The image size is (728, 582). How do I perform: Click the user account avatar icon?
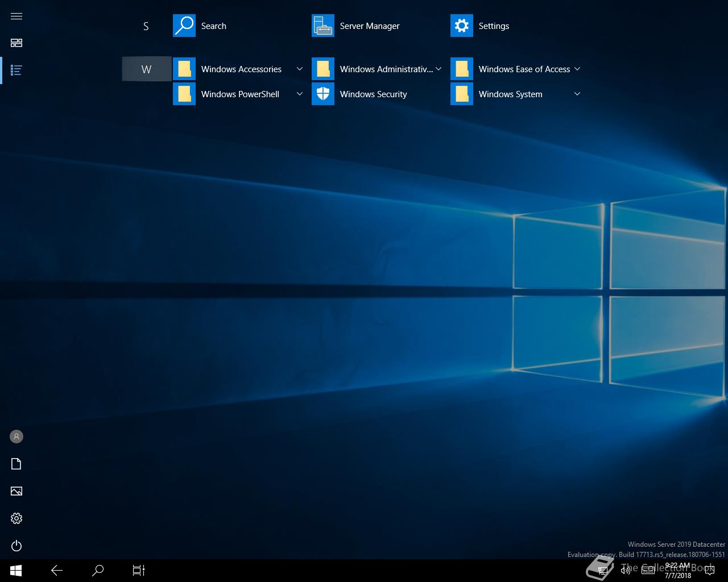(x=16, y=436)
